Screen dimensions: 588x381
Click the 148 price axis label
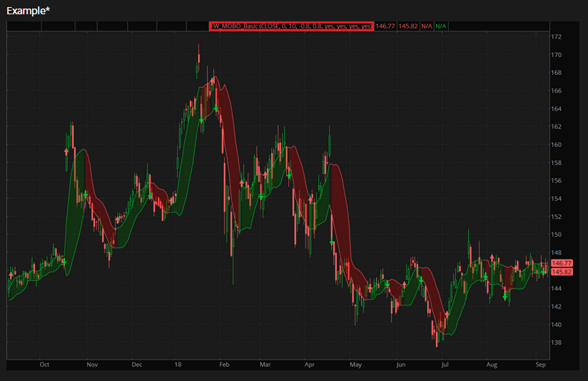556,253
